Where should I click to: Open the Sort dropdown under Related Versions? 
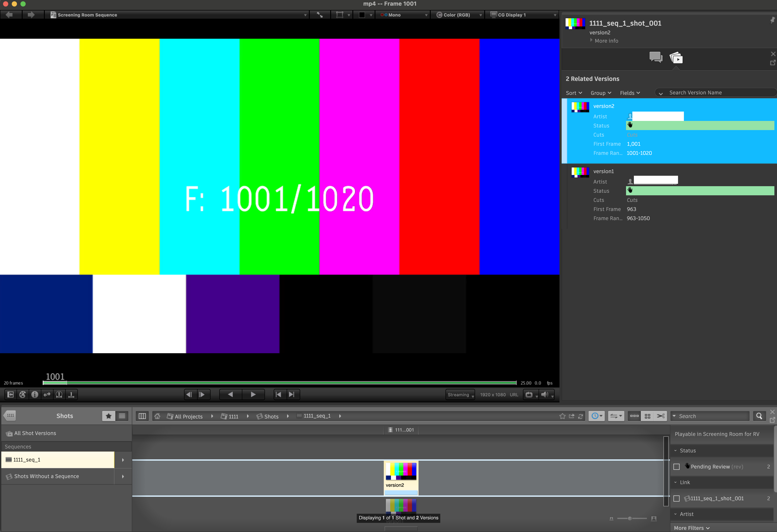574,93
